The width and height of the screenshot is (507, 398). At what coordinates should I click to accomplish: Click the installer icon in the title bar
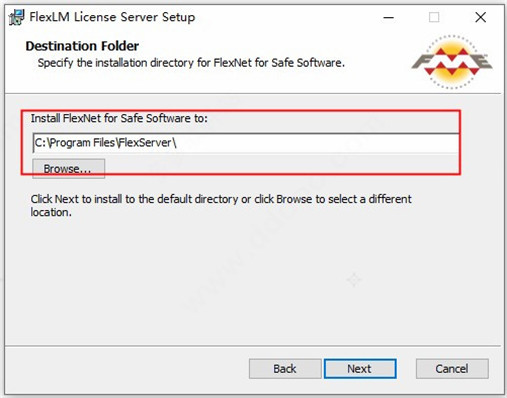pos(16,17)
